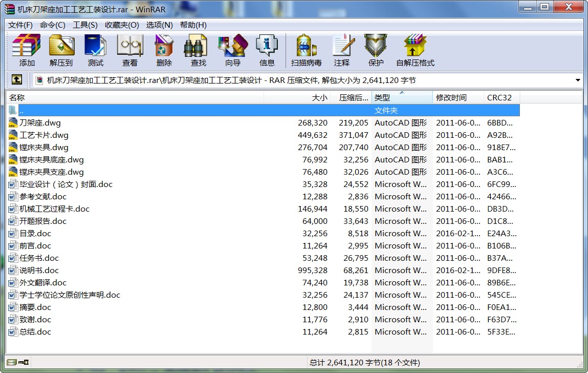Select file 致谢.doc
The image size is (588, 373).
(35, 320)
